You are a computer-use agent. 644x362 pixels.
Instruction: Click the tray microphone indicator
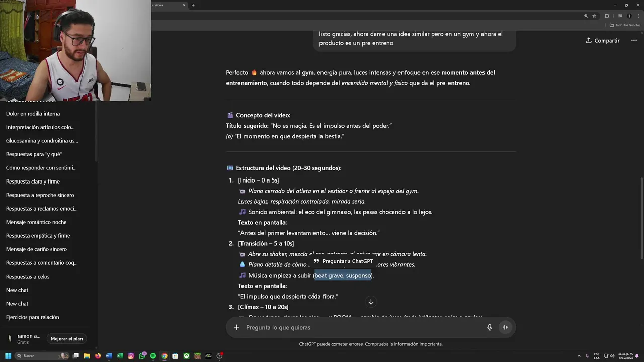click(x=587, y=356)
